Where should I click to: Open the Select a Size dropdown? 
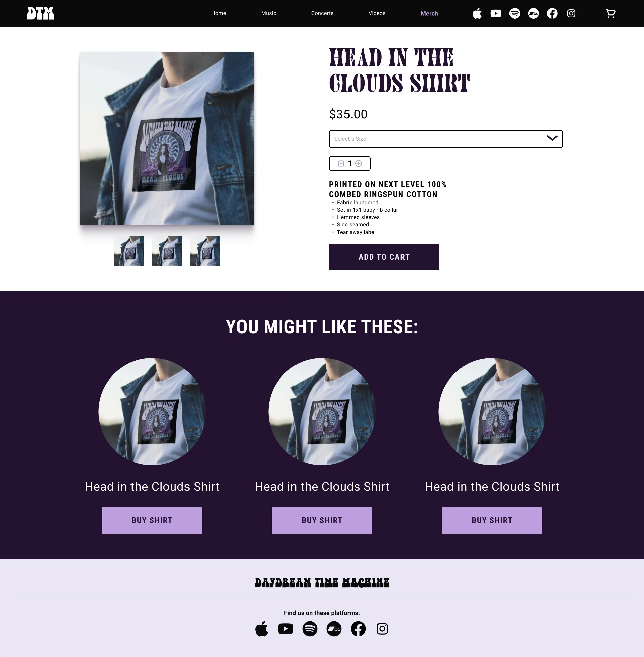click(446, 139)
